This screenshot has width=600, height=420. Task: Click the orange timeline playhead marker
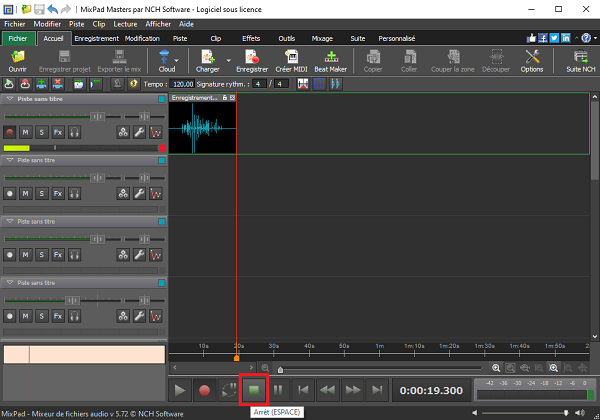click(x=236, y=358)
